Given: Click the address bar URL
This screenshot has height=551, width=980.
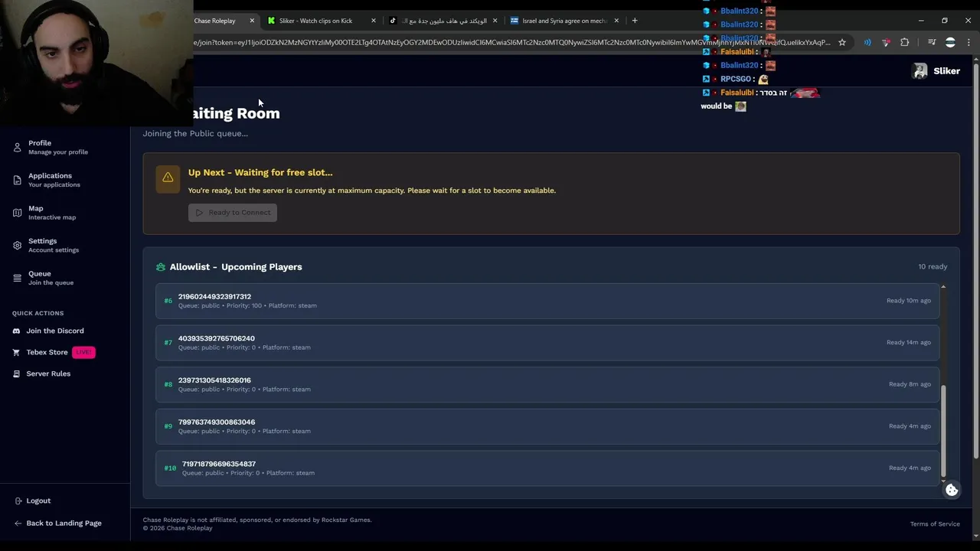Looking at the screenshot, I should click(511, 42).
